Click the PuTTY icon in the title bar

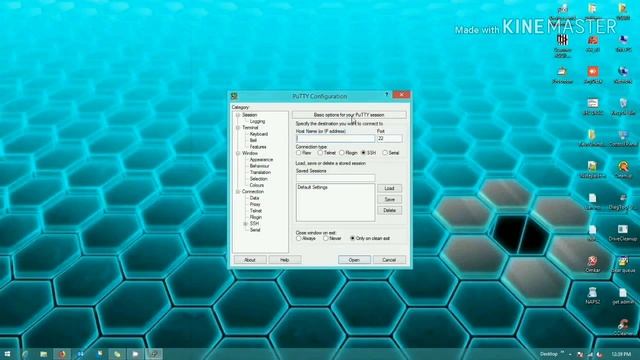tap(234, 96)
